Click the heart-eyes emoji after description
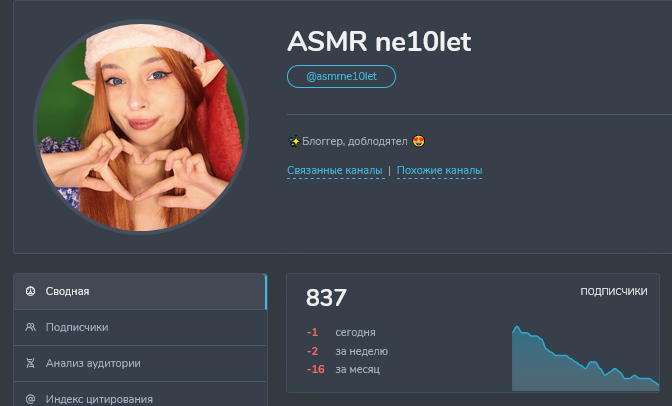 click(419, 141)
